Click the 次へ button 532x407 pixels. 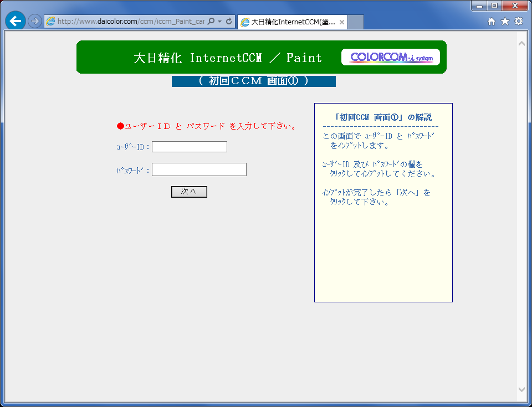pyautogui.click(x=189, y=192)
